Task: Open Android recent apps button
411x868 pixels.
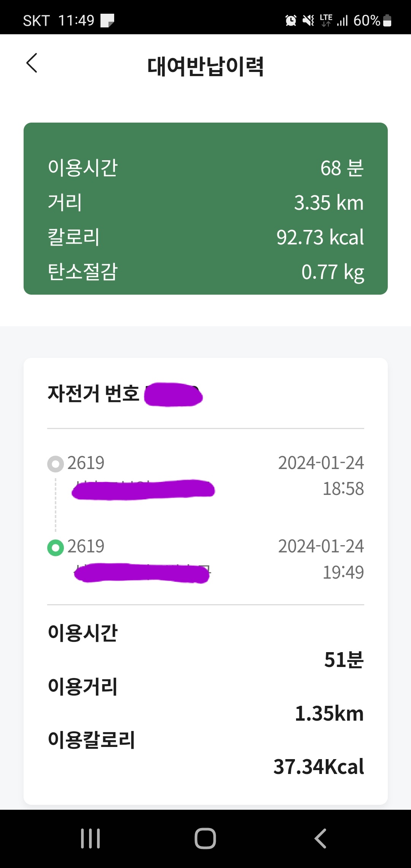Action: tap(91, 838)
